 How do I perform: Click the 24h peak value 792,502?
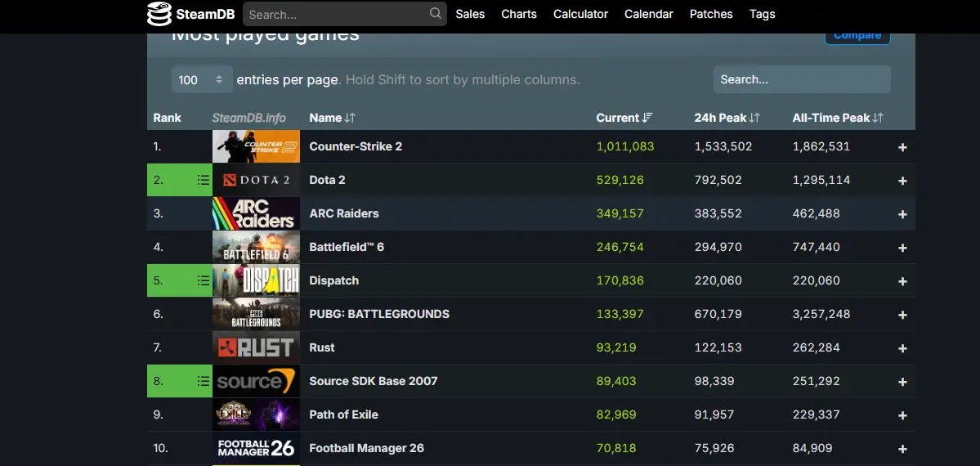pyautogui.click(x=718, y=180)
